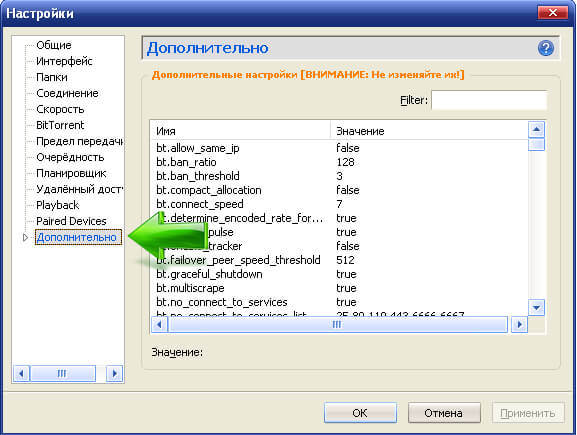Click sidebar tree scroll-right arrow
This screenshot has height=435, width=577.
point(114,374)
